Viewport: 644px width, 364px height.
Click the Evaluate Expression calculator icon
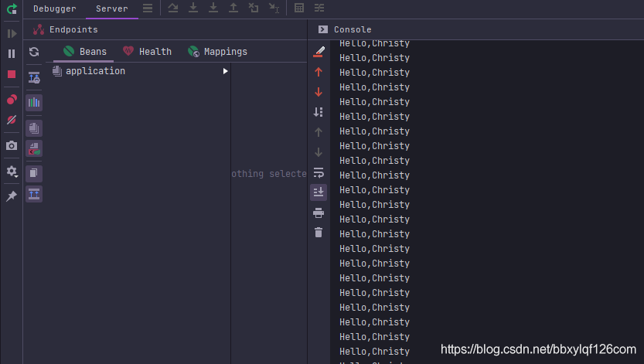point(299,9)
